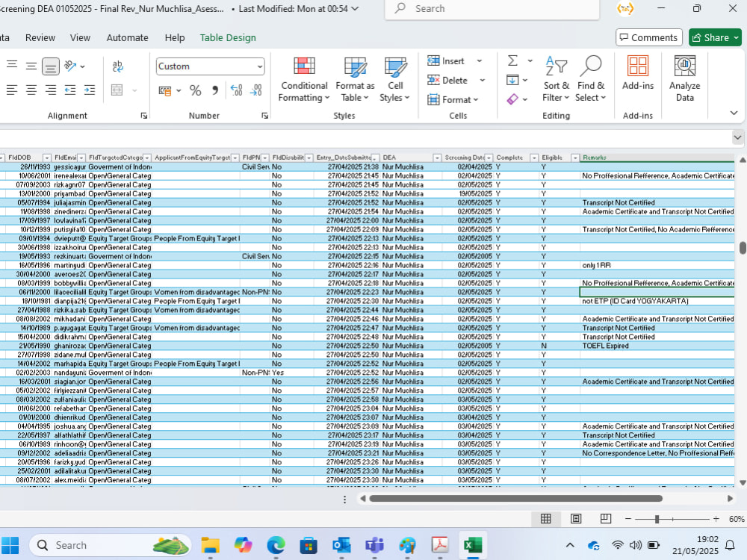Open the Custom number format combo box

tap(210, 66)
